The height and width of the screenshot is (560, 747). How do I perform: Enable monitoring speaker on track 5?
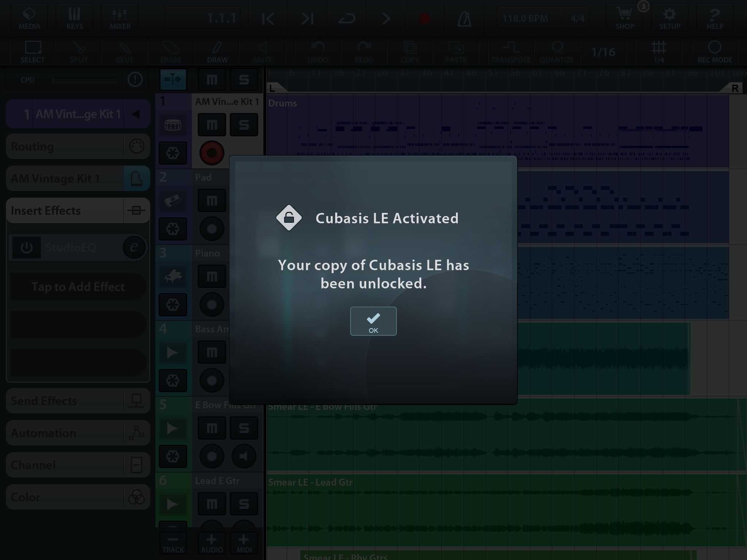click(x=244, y=456)
